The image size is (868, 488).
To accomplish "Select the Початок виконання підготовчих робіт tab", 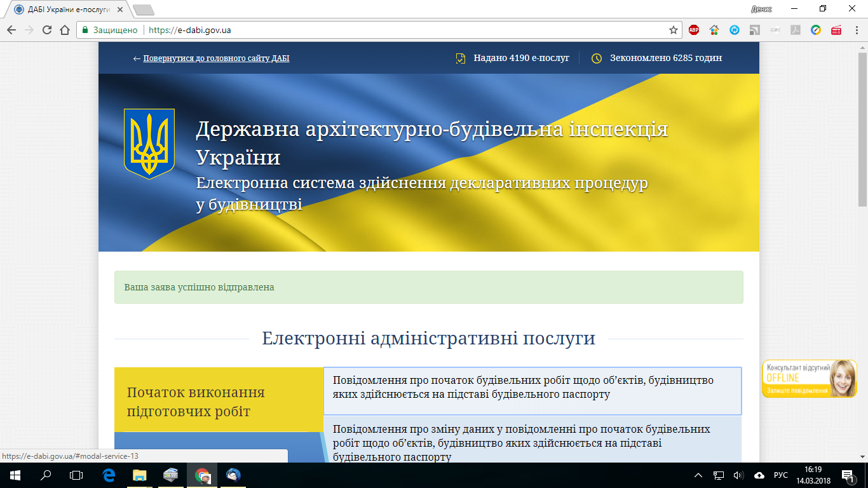I will 219,400.
